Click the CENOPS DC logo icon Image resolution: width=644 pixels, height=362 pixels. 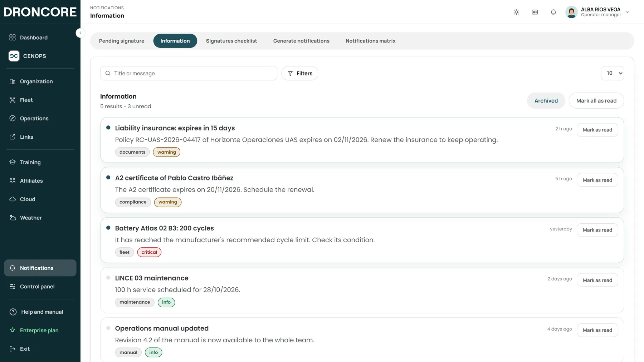[14, 56]
